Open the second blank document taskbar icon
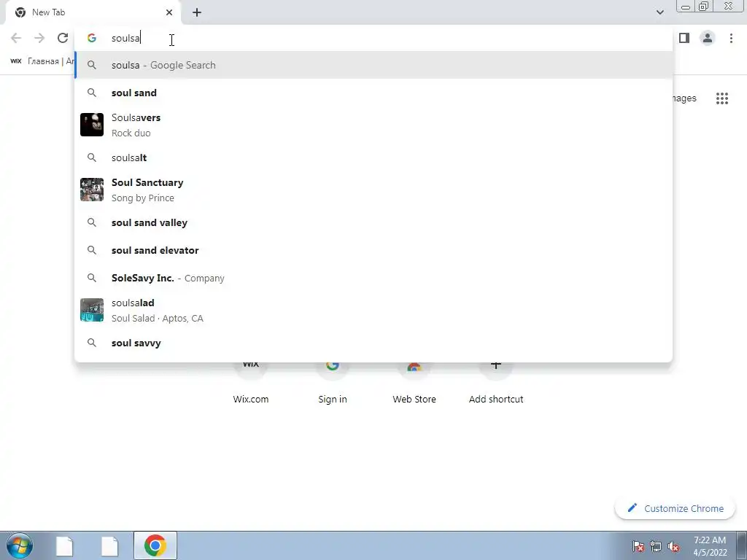Viewport: 747px width, 560px height. pos(109,545)
